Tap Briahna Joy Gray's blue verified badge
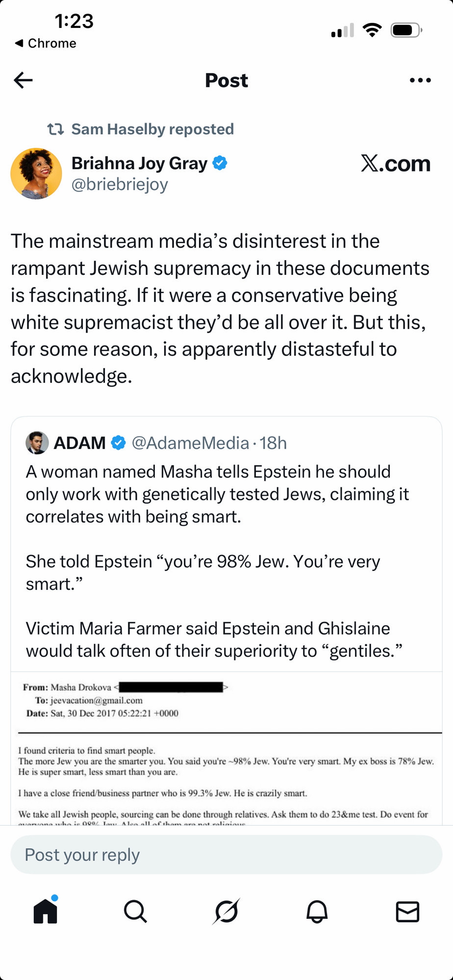The width and height of the screenshot is (453, 980). 220,163
